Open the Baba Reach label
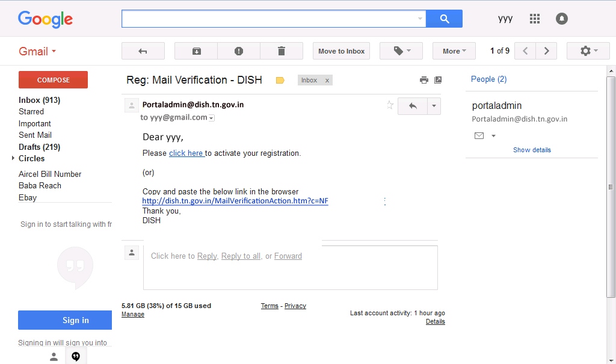The height and width of the screenshot is (364, 616). [x=40, y=185]
